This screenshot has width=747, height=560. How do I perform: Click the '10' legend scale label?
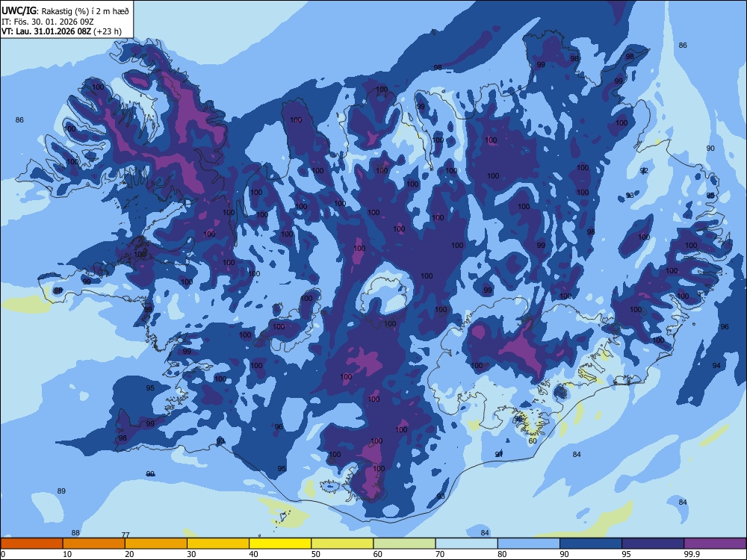67,554
